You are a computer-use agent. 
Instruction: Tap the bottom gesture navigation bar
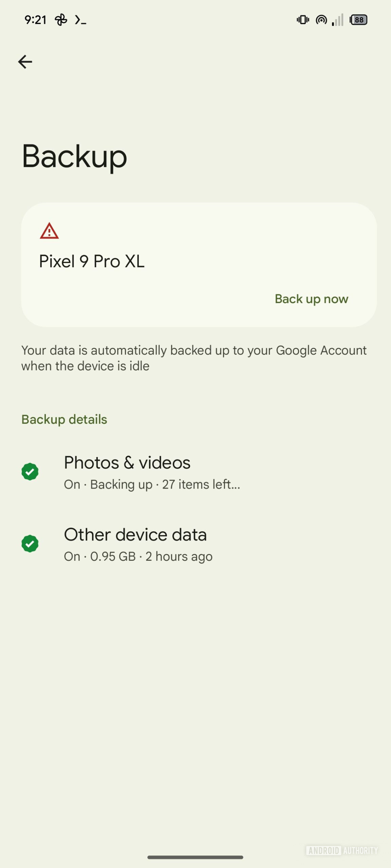click(195, 857)
